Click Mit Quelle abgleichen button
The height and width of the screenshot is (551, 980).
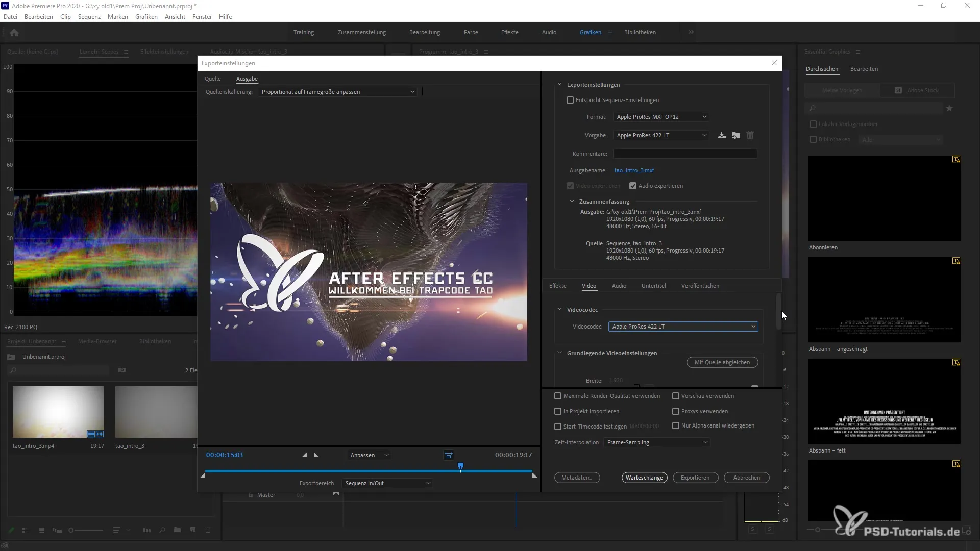(722, 362)
